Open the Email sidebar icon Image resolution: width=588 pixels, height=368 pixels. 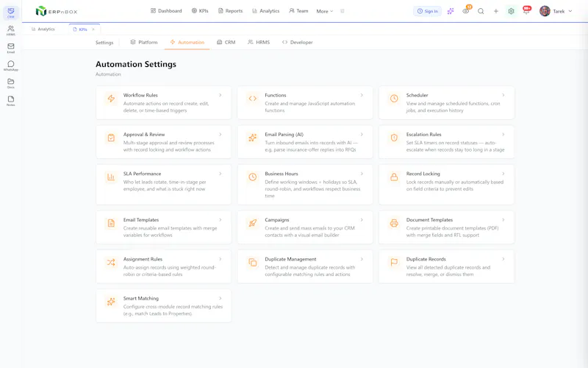coord(11,48)
